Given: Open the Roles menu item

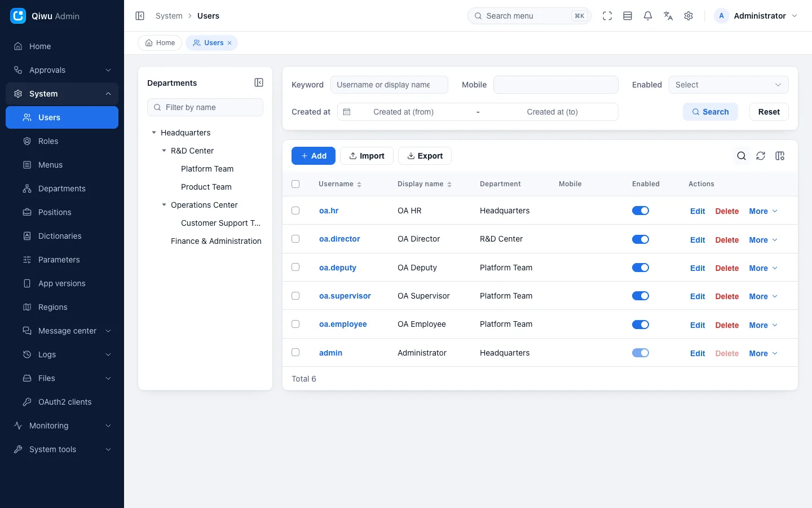Looking at the screenshot, I should (62, 141).
